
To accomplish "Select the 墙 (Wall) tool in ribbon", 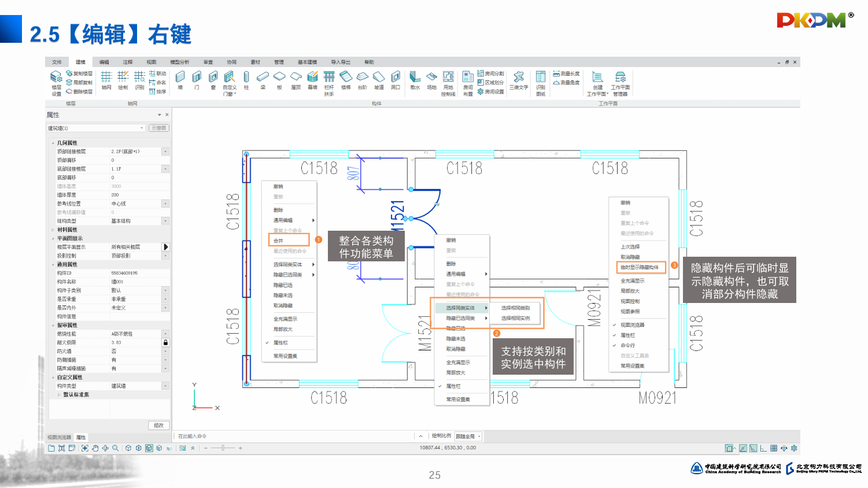I will click(x=180, y=78).
